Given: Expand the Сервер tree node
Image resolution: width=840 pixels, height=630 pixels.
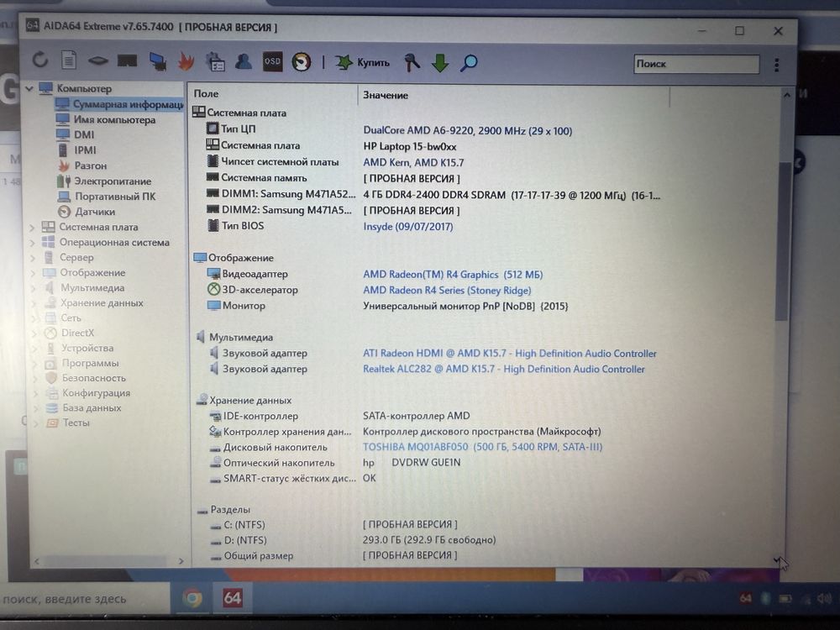Looking at the screenshot, I should 34,258.
